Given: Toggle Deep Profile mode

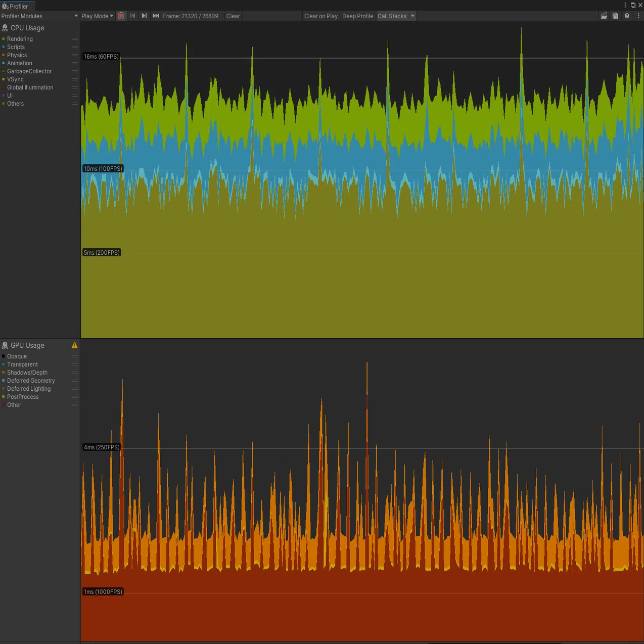Looking at the screenshot, I should click(x=357, y=16).
